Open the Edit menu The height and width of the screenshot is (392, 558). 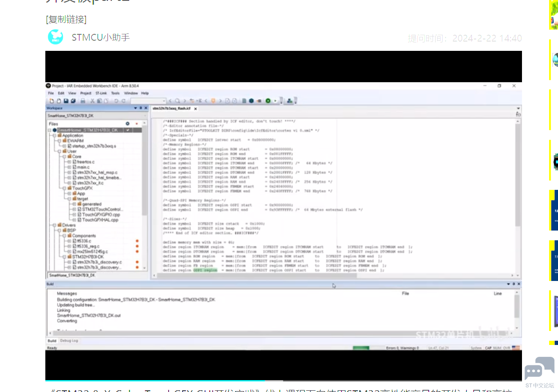[61, 93]
